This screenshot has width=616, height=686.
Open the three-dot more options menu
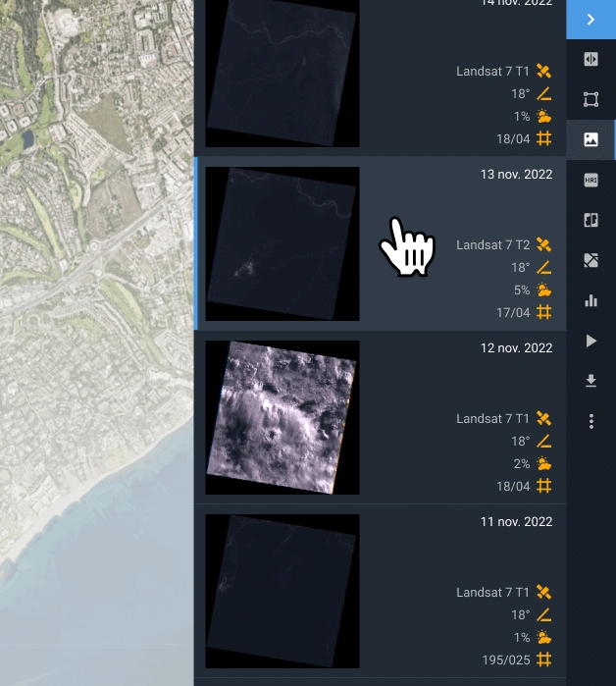590,421
